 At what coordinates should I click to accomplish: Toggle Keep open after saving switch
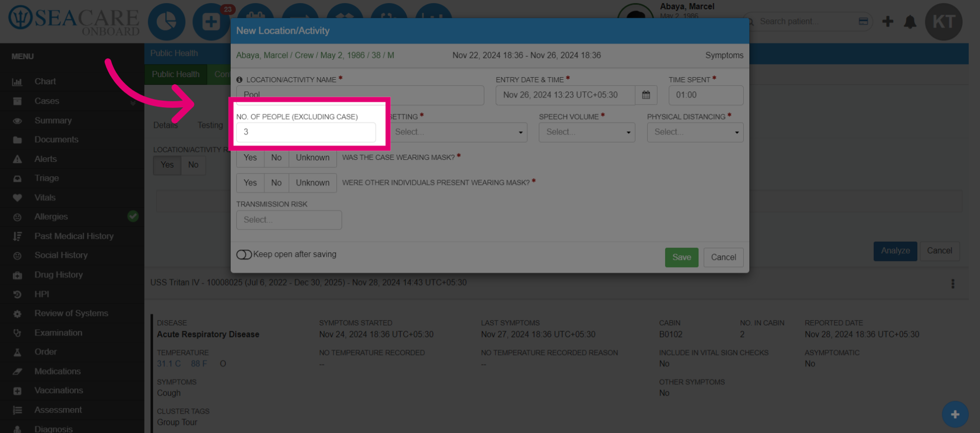pos(244,254)
